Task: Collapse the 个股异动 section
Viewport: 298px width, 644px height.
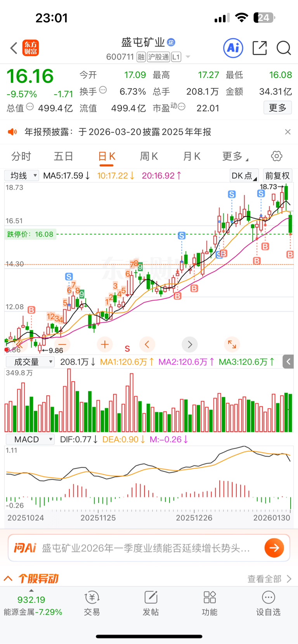Action: [8, 579]
